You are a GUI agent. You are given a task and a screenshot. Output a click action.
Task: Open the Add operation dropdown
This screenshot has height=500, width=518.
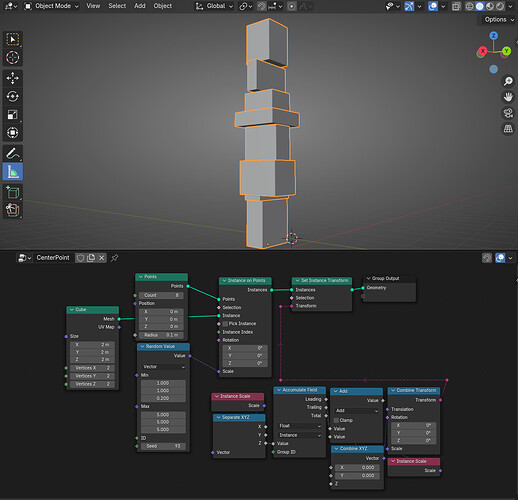click(x=357, y=411)
